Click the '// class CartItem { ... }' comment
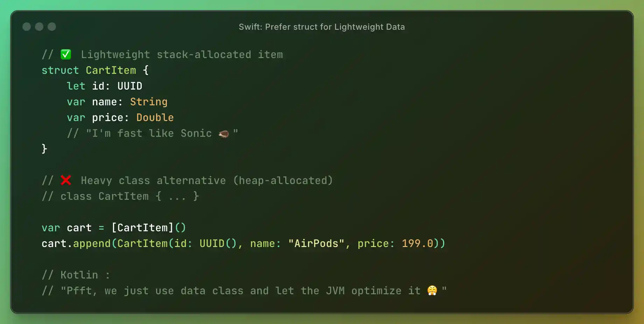 click(120, 196)
